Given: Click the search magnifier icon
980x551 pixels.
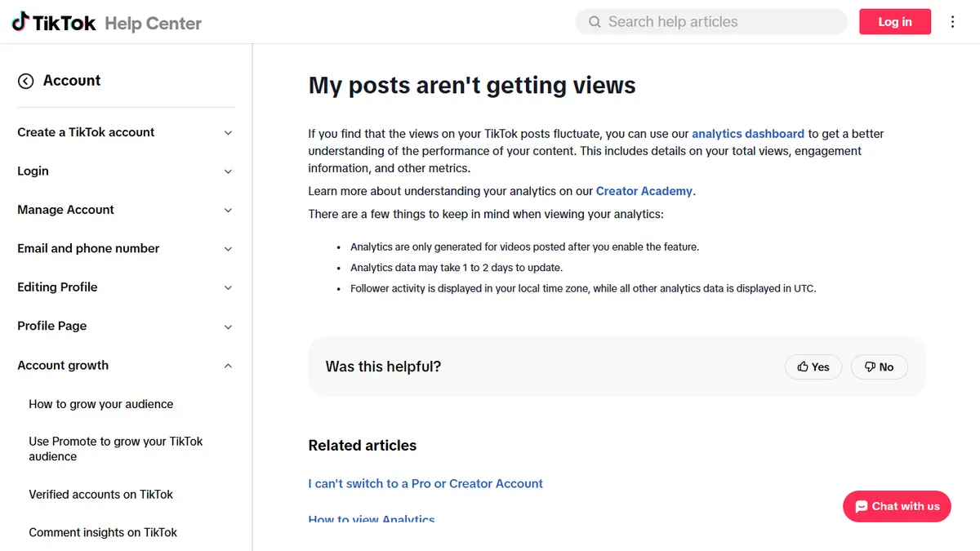Looking at the screenshot, I should pos(595,22).
